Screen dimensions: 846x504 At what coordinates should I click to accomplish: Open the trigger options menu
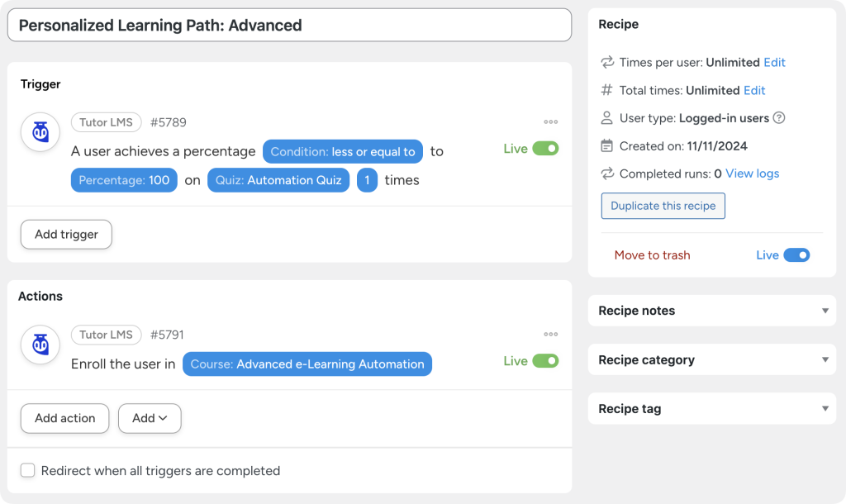(x=551, y=121)
